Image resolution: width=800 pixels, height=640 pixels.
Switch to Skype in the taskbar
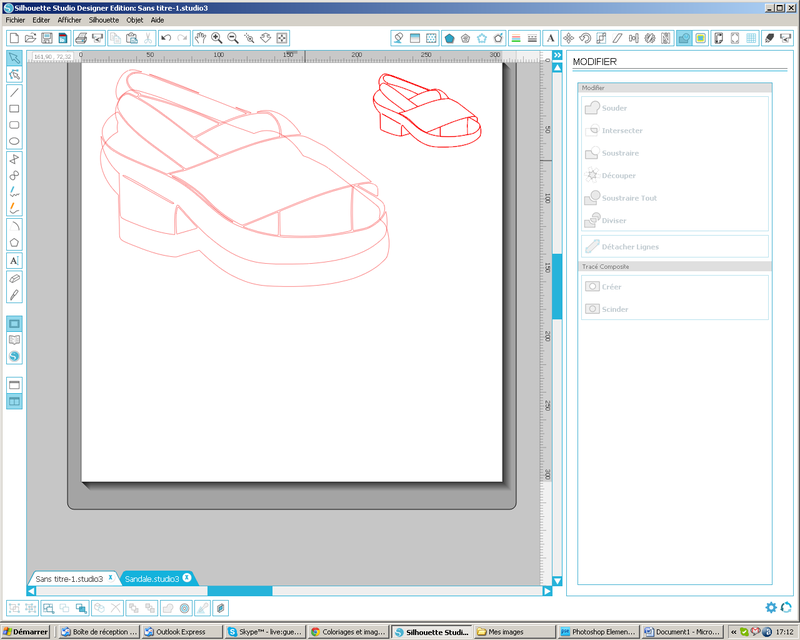coord(265,632)
